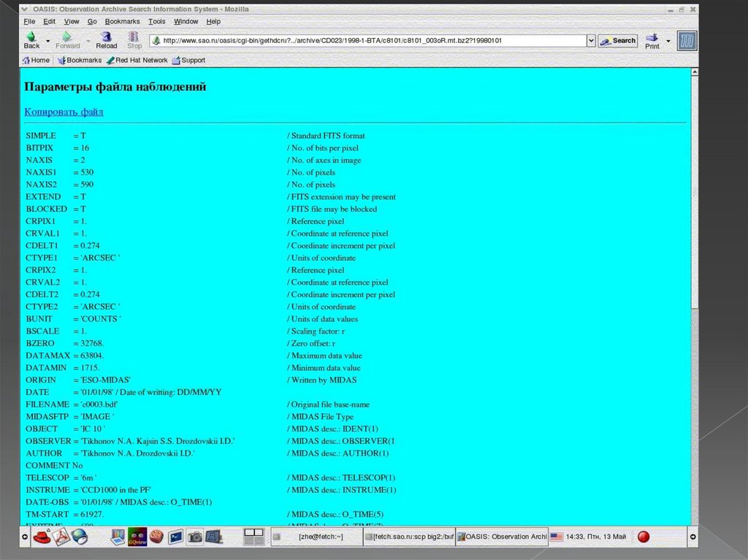Click the DATAMAX value 63804.
This screenshot has height=560, width=748.
[x=92, y=356]
